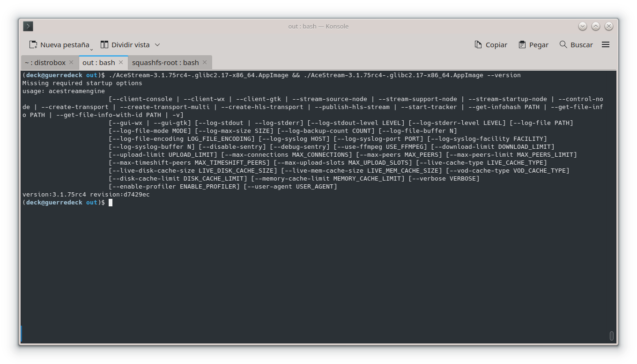Expand the chevron next to Dividir vista
Viewport: 637px width, 364px height.
tap(157, 45)
